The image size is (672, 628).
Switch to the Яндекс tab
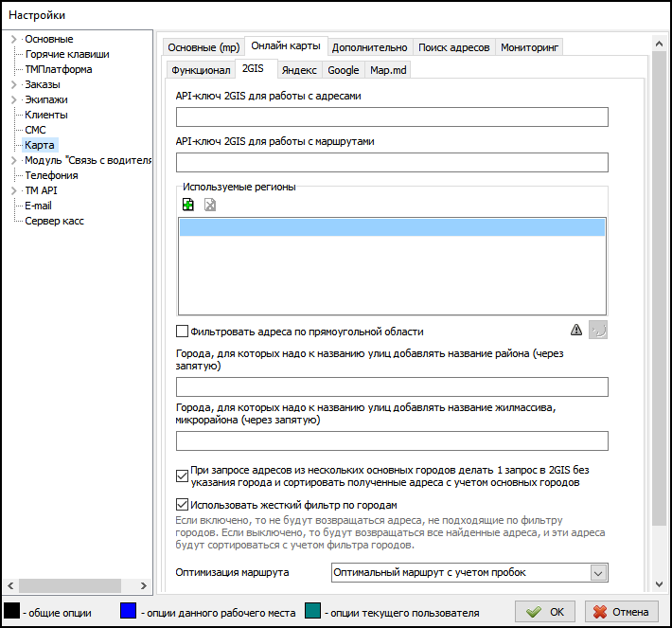pyautogui.click(x=299, y=70)
